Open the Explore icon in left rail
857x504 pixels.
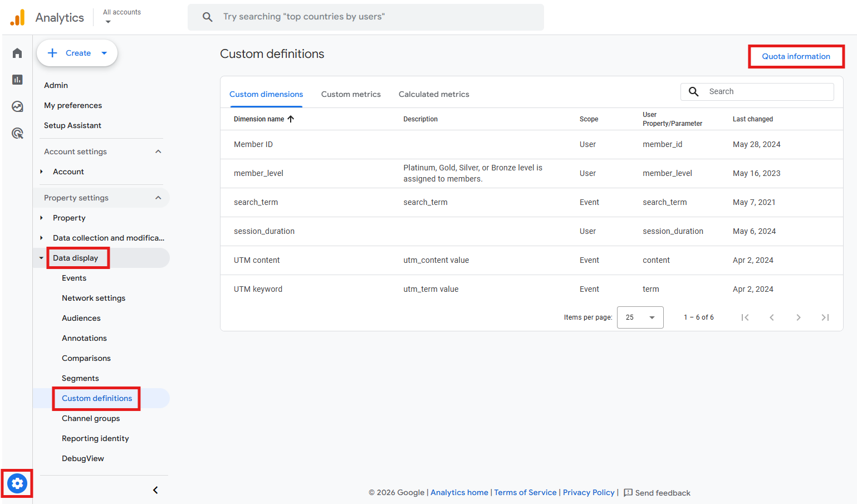[x=17, y=106]
